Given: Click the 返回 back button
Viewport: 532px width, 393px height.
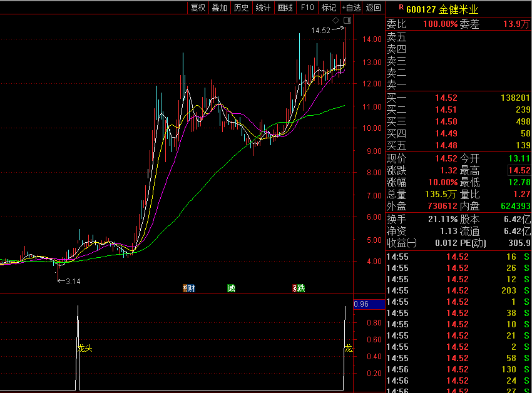Looking at the screenshot, I should tap(374, 8).
